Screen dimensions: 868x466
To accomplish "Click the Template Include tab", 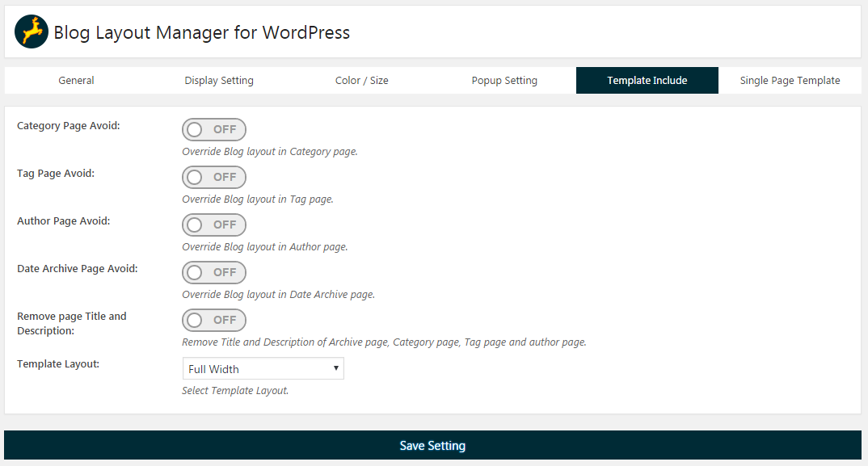I will [x=647, y=80].
